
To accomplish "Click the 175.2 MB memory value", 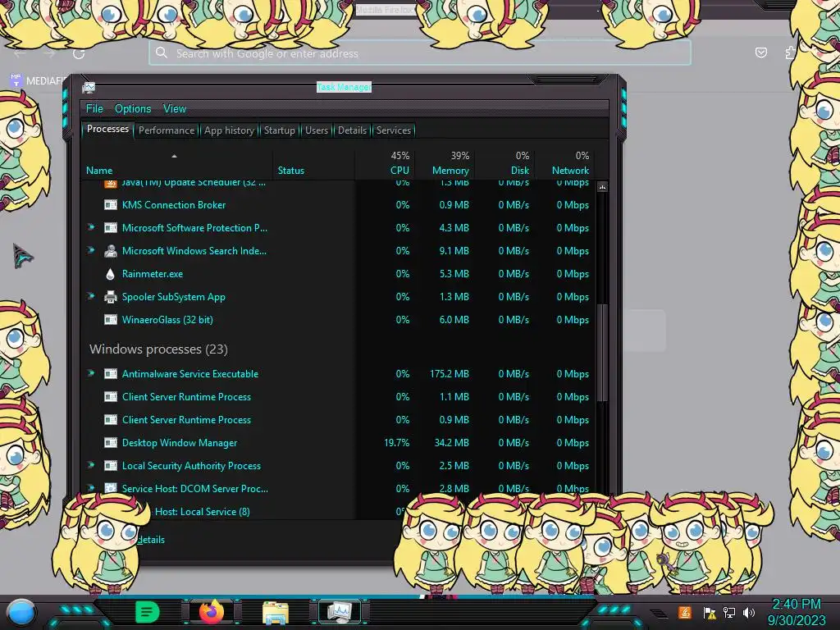I will pyautogui.click(x=449, y=374).
